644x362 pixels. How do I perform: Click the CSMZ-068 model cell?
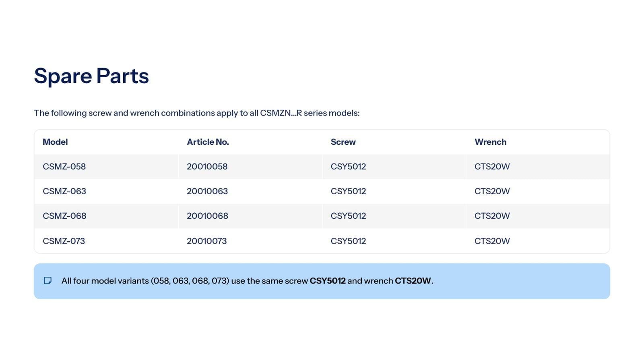(64, 216)
